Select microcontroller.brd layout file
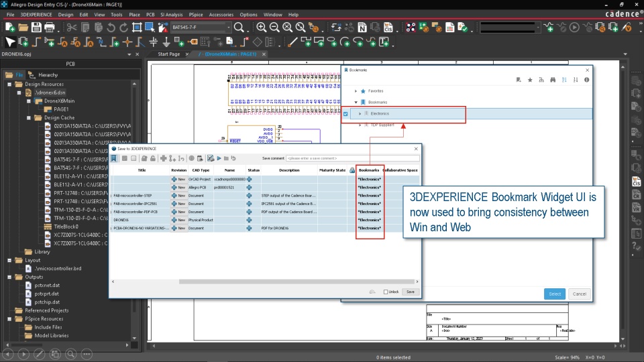This screenshot has height=362, width=644. pos(58,269)
